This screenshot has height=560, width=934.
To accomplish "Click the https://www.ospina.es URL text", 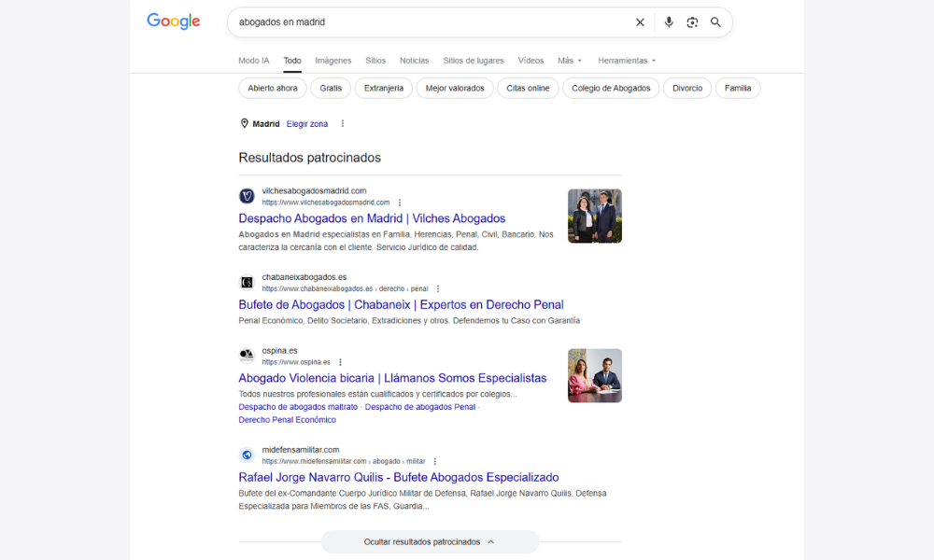I will click(296, 362).
